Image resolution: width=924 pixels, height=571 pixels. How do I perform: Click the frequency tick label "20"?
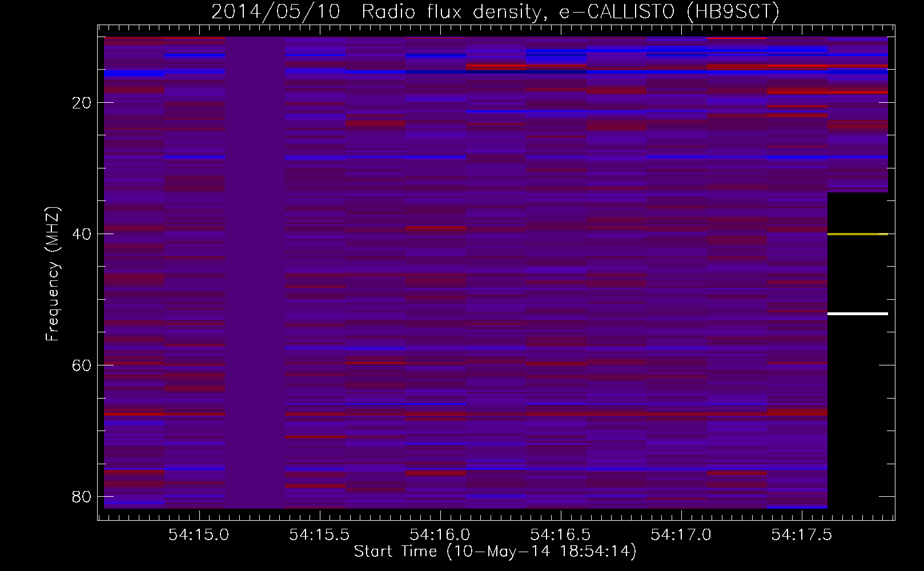[x=82, y=103]
